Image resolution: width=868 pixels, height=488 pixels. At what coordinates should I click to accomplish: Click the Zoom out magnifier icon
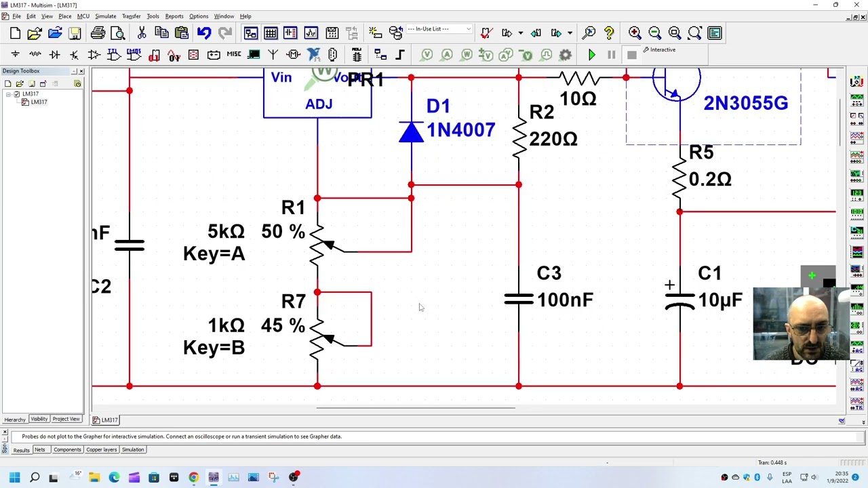tap(654, 33)
